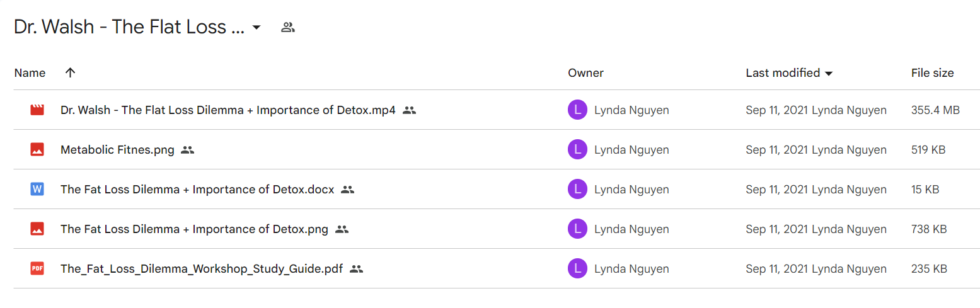Open the Last modified sort dropdown

[x=829, y=73]
